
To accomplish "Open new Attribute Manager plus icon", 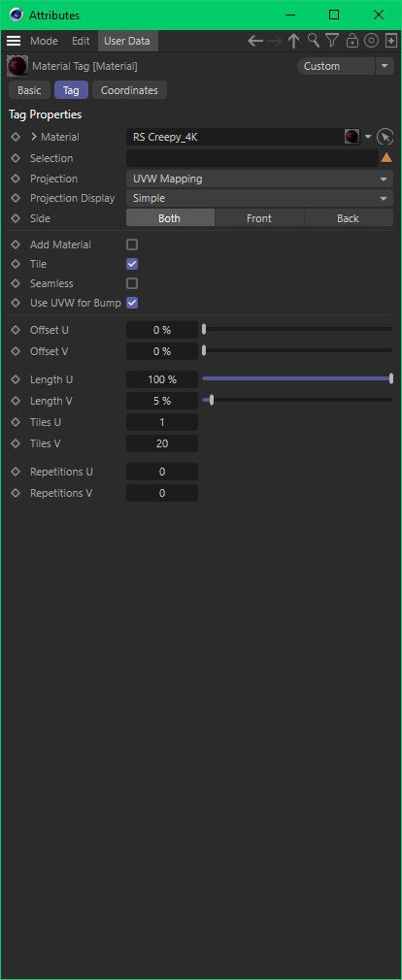I will [x=390, y=42].
